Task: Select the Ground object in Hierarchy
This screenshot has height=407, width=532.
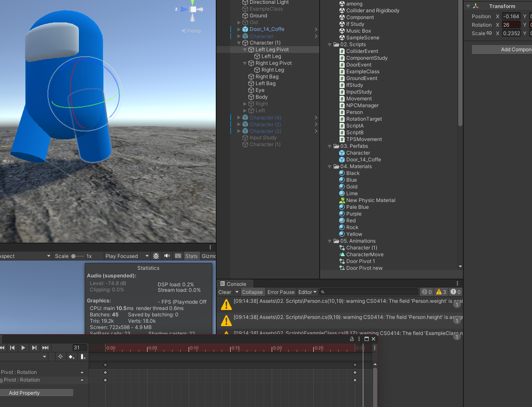Action: [x=258, y=16]
